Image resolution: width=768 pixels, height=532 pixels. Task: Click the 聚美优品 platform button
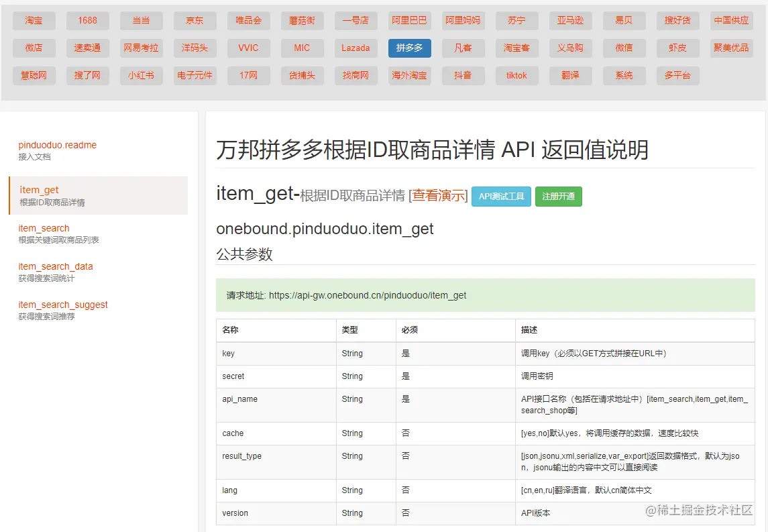731,48
